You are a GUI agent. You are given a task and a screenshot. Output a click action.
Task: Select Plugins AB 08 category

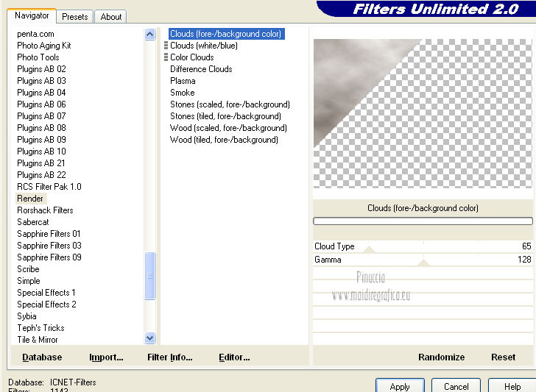click(x=41, y=128)
